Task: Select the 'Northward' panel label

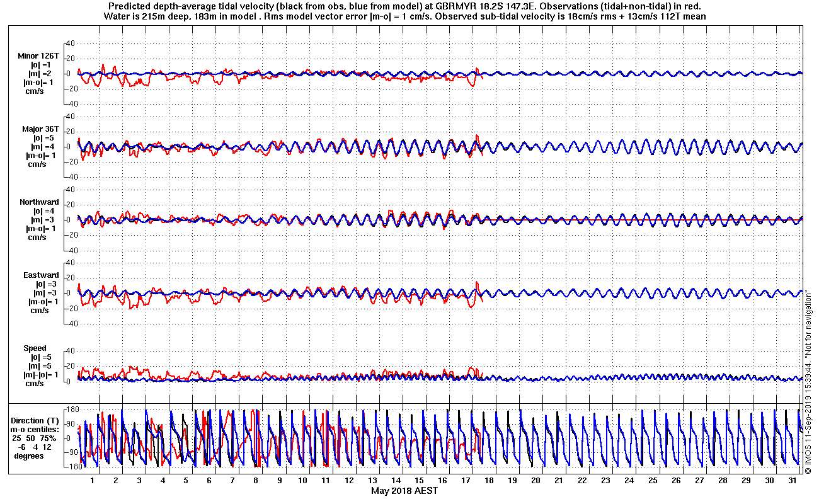Action: click(40, 202)
